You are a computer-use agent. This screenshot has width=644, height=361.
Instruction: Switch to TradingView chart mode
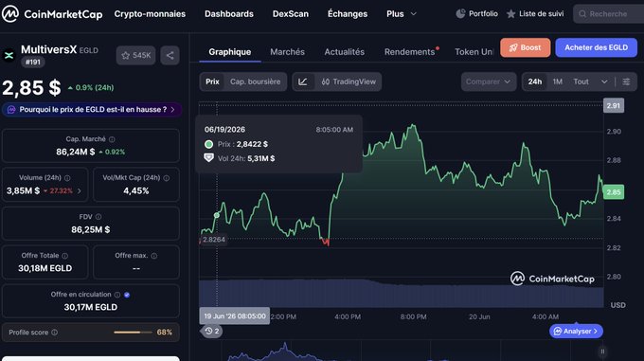pos(349,81)
